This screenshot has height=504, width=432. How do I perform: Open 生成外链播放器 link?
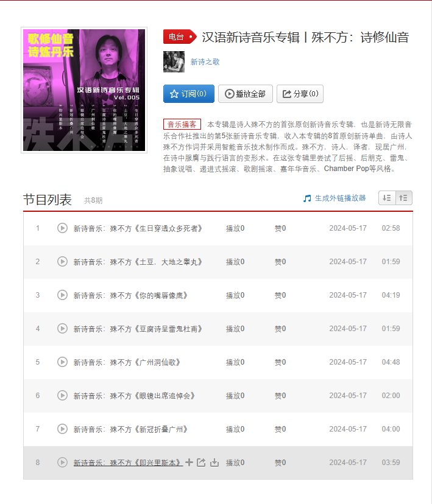[x=335, y=198]
